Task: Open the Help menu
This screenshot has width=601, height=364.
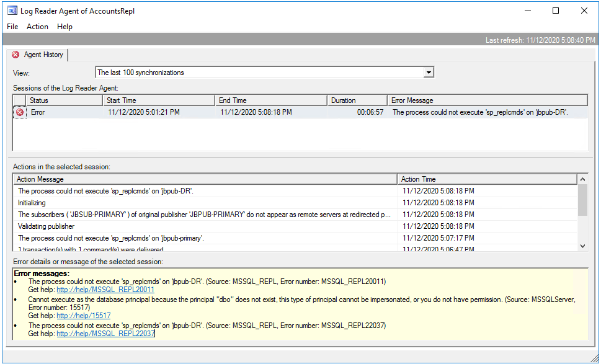Action: point(65,27)
